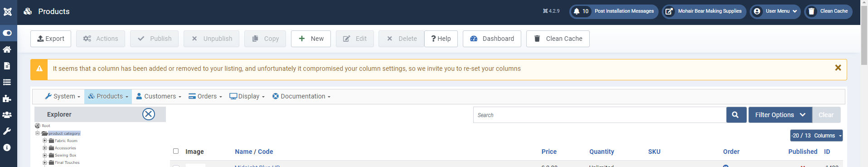Image resolution: width=868 pixels, height=167 pixels.
Task: Open the Users sidebar icon
Action: tap(7, 115)
